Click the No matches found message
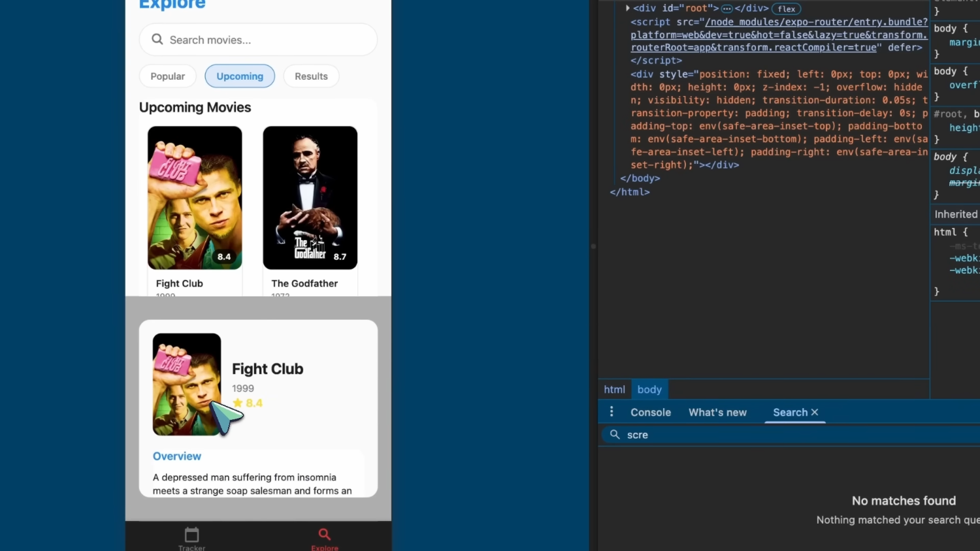The height and width of the screenshot is (551, 980). click(x=904, y=501)
